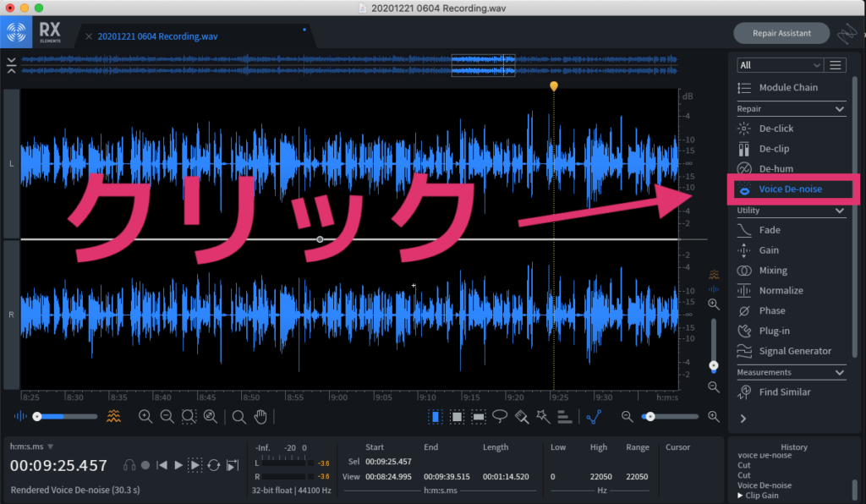Toggle the follow playhead button beside loop
Viewport: 866px width, 504px height.
233,465
